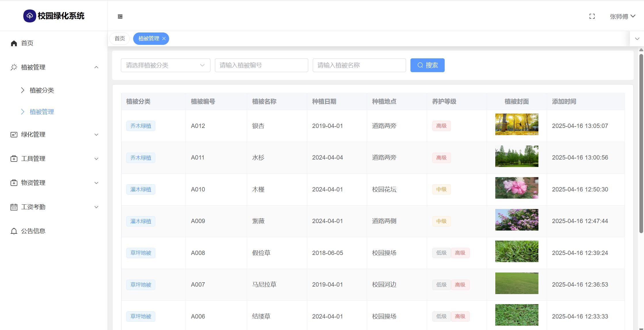Toggle fullscreen mode icon
Image resolution: width=644 pixels, height=330 pixels.
point(592,16)
